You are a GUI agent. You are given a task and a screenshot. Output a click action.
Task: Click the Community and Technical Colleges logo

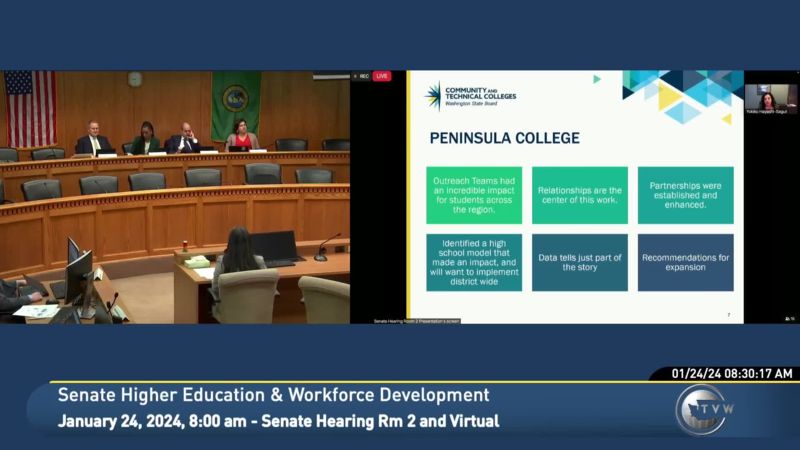tap(470, 96)
